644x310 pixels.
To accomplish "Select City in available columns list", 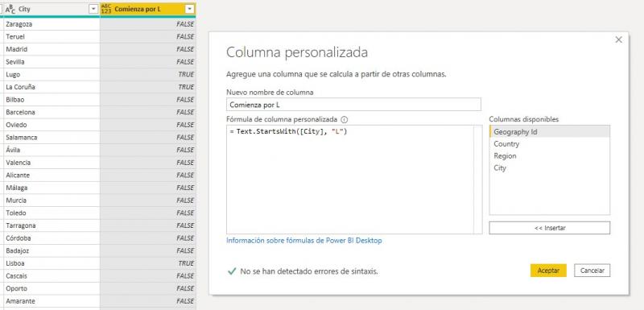I will 550,168.
